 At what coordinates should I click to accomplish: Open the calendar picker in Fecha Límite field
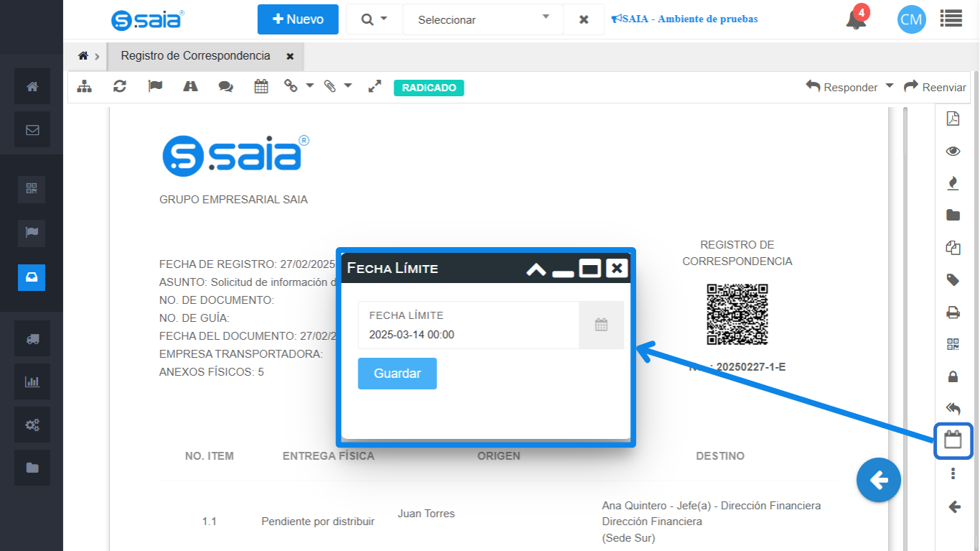point(601,325)
